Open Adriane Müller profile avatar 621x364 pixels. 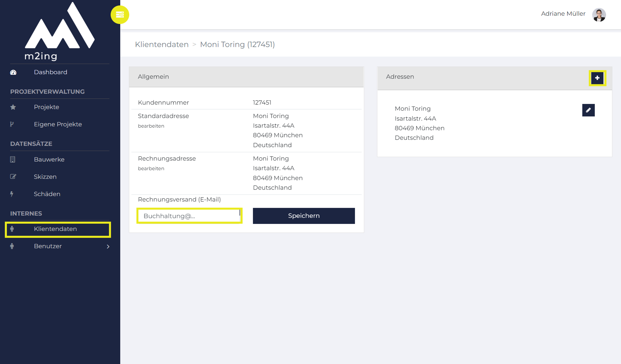pos(599,15)
